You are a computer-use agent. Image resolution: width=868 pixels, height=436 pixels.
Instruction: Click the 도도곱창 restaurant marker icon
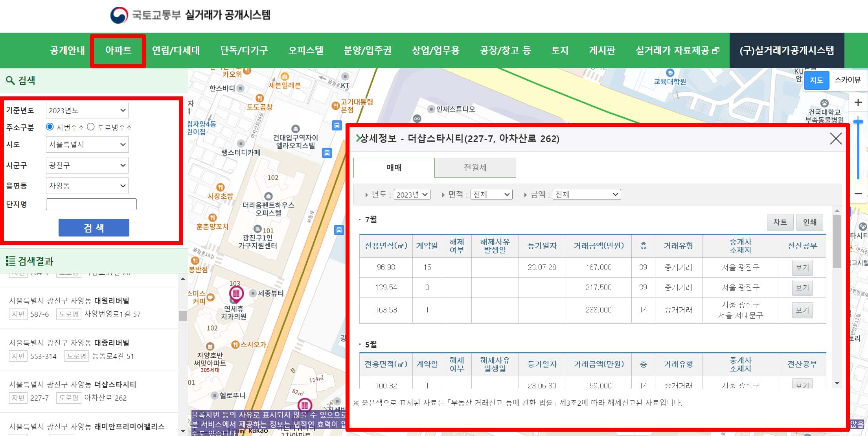pos(259,98)
